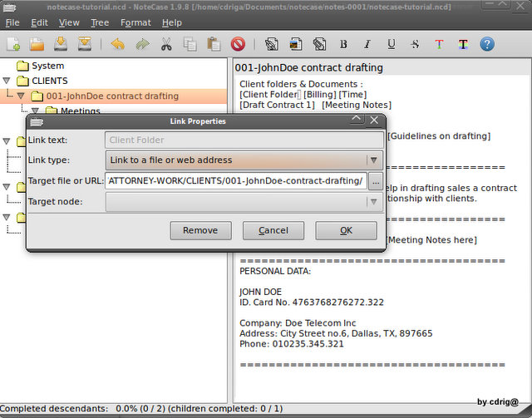
Task: Select the Meetings tree node
Action: [x=81, y=111]
